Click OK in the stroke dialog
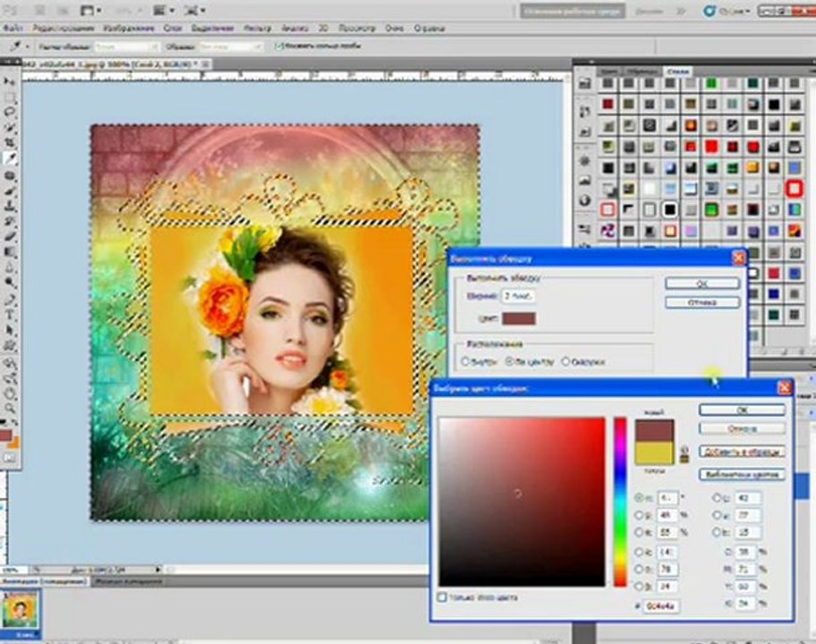The width and height of the screenshot is (816, 644). [x=702, y=284]
